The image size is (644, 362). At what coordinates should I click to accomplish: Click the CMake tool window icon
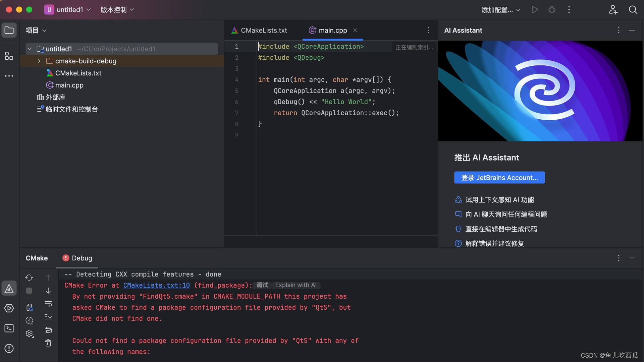coord(9,288)
